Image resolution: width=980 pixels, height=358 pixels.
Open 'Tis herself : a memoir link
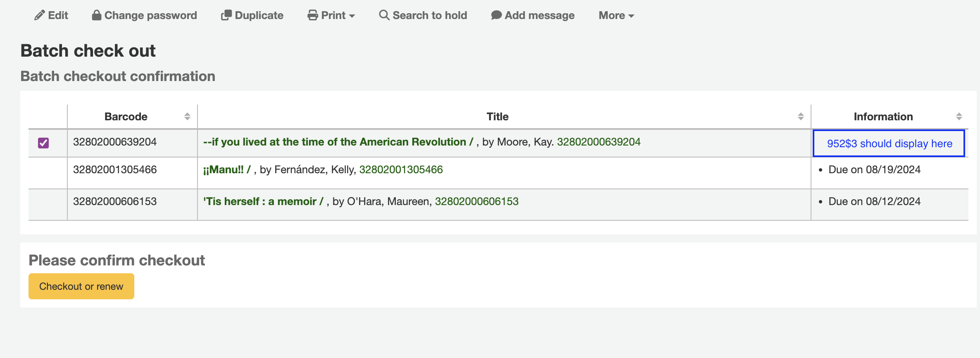point(263,202)
